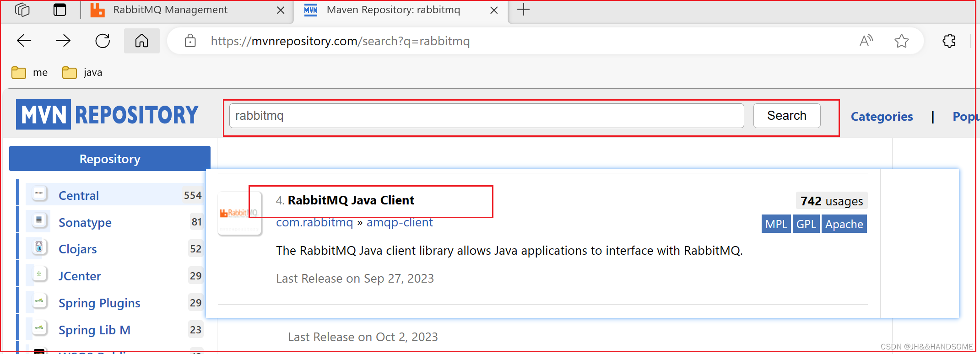The image size is (980, 354).
Task: Open the amqp-client artifact link
Action: (400, 222)
